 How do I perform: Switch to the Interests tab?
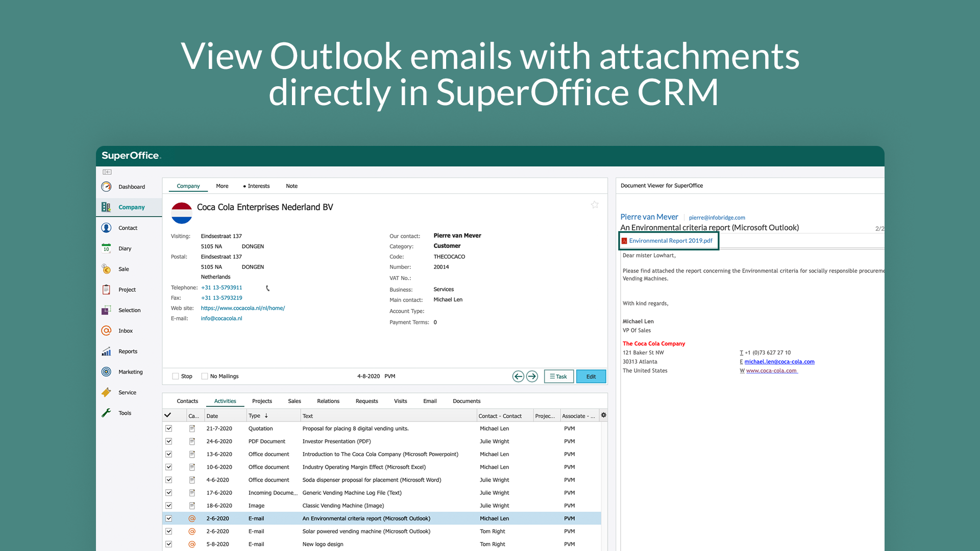tap(256, 186)
